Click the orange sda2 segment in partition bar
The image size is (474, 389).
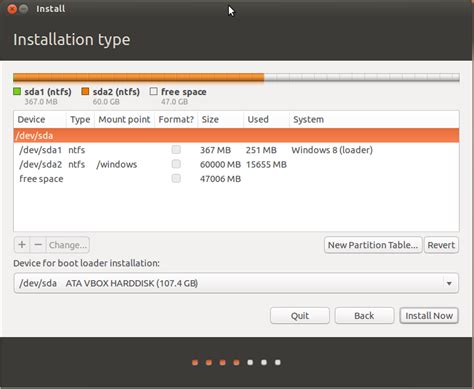(139, 78)
